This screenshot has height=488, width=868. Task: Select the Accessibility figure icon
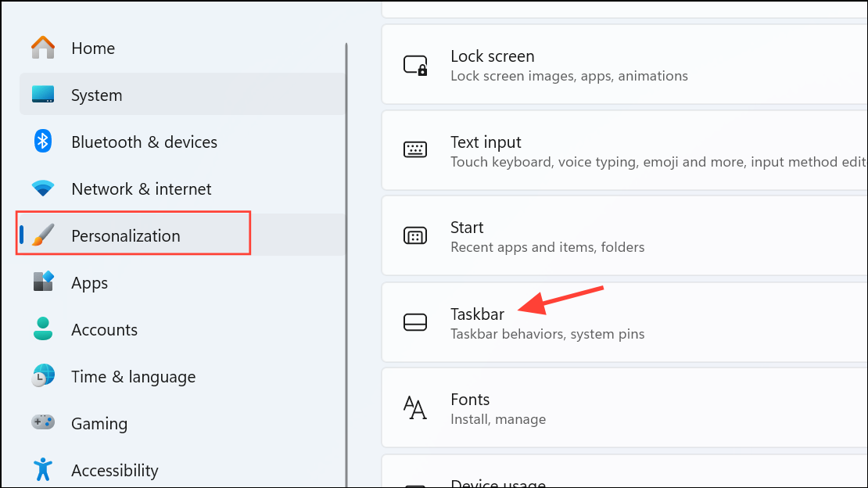42,469
